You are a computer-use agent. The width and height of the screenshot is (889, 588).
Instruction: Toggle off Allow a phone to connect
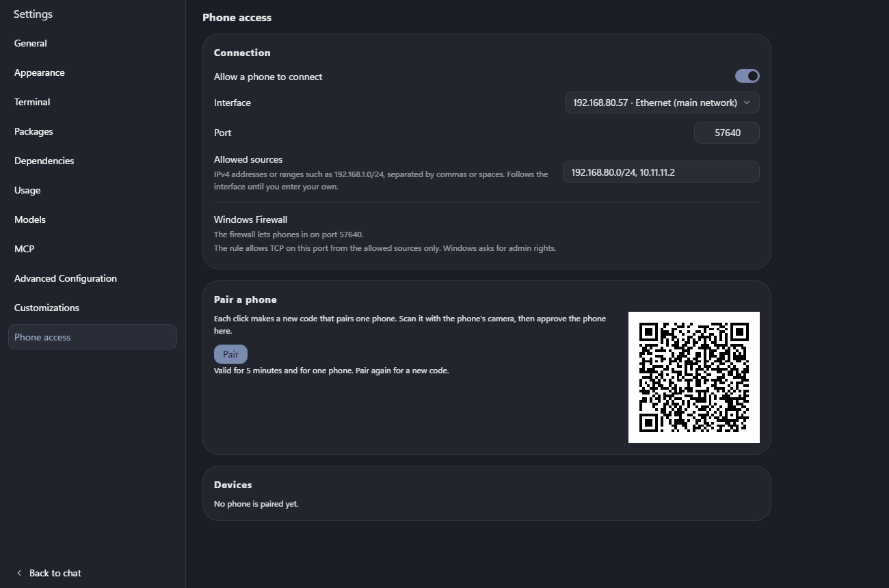tap(747, 76)
